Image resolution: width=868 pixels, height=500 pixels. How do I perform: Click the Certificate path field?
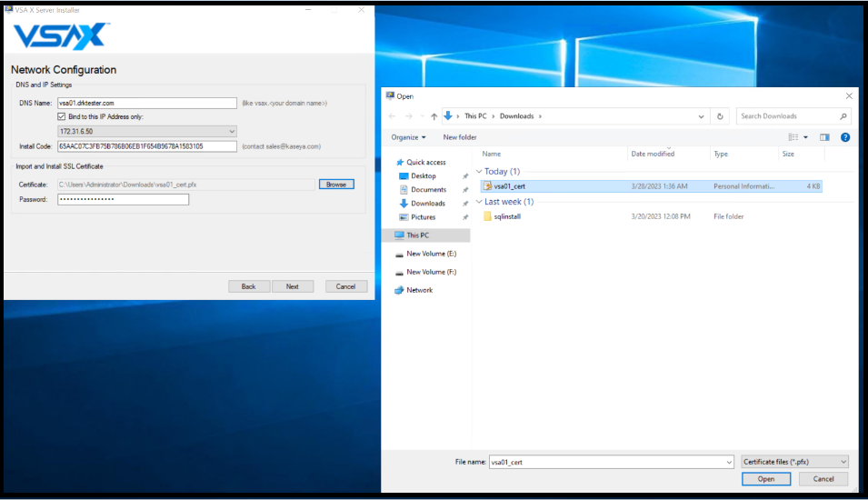[x=185, y=185]
